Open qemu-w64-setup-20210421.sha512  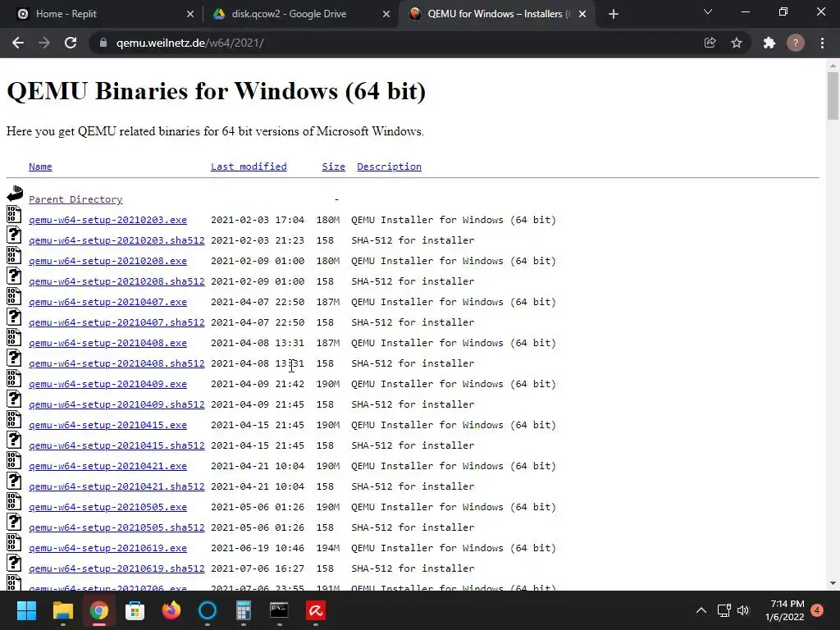pyautogui.click(x=116, y=486)
